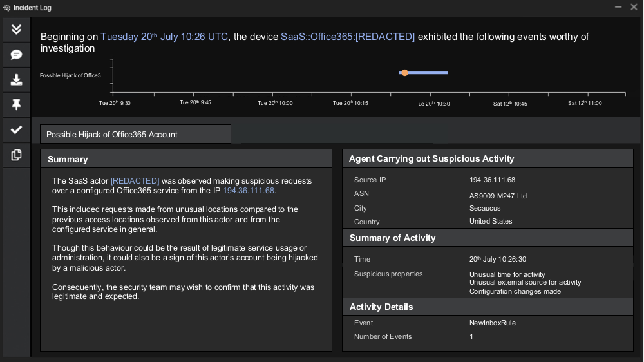Select the Source IP value 194.36.111.68
The height and width of the screenshot is (362, 644).
coord(492,180)
